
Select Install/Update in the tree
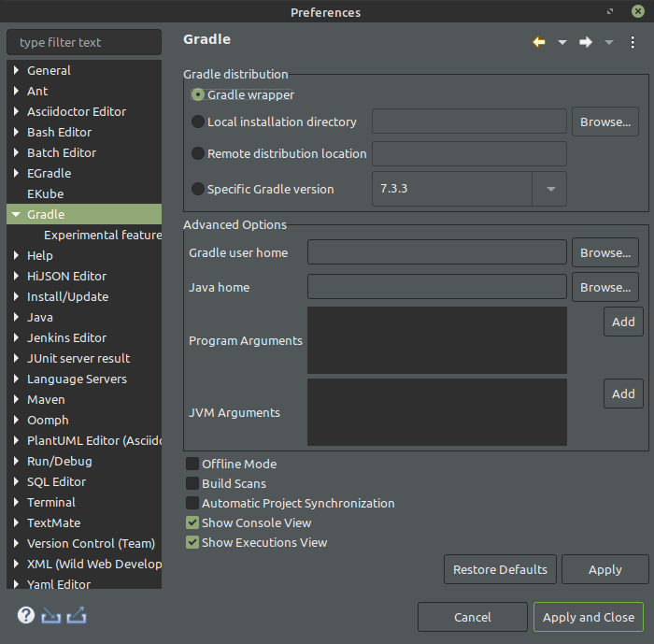(x=67, y=296)
